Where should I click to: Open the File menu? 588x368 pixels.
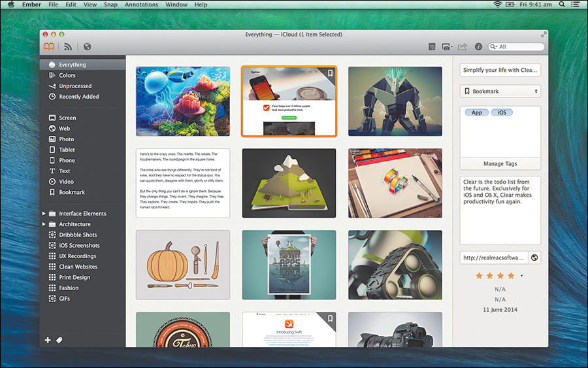[x=54, y=5]
